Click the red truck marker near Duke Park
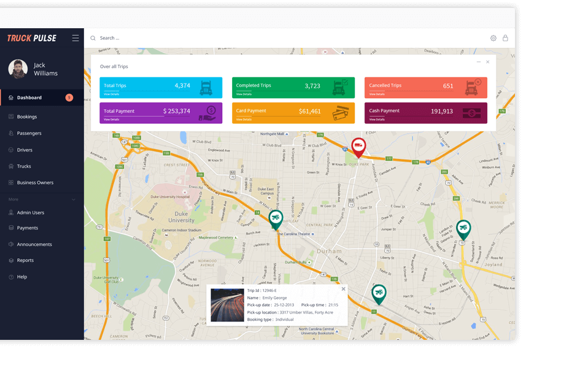This screenshot has height=392, width=580. pyautogui.click(x=358, y=146)
